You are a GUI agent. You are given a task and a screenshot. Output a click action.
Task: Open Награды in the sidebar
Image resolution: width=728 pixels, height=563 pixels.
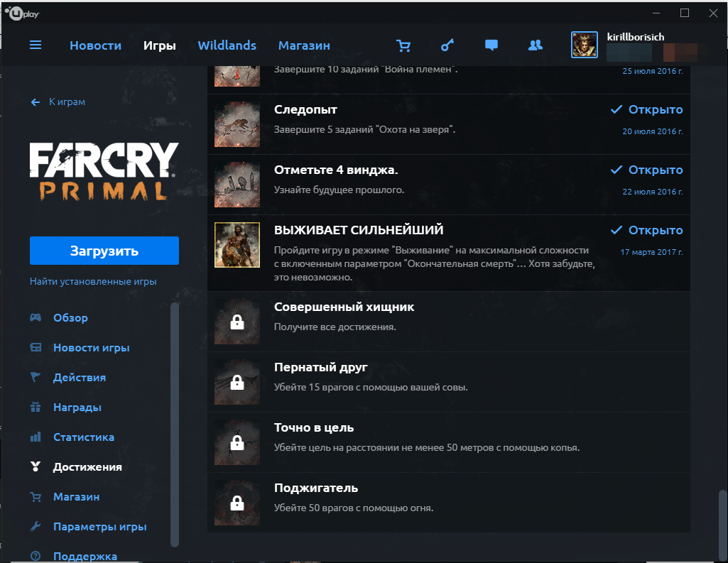pyautogui.click(x=77, y=407)
